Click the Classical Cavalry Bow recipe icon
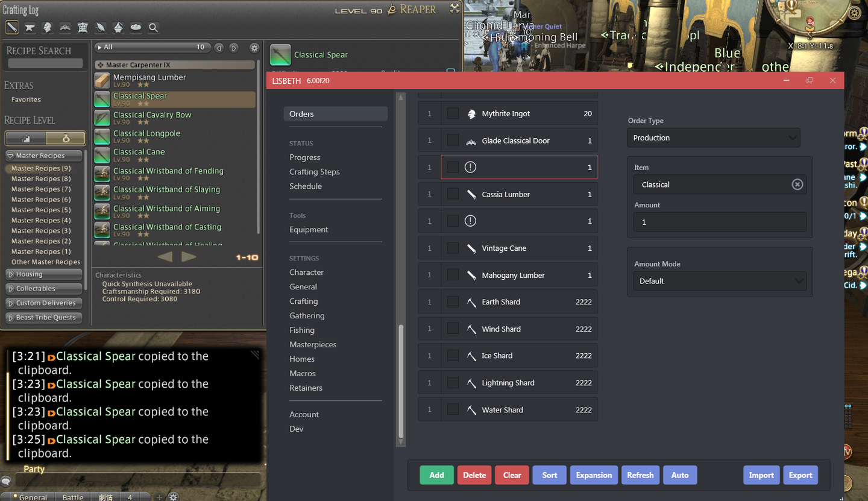 (x=102, y=118)
